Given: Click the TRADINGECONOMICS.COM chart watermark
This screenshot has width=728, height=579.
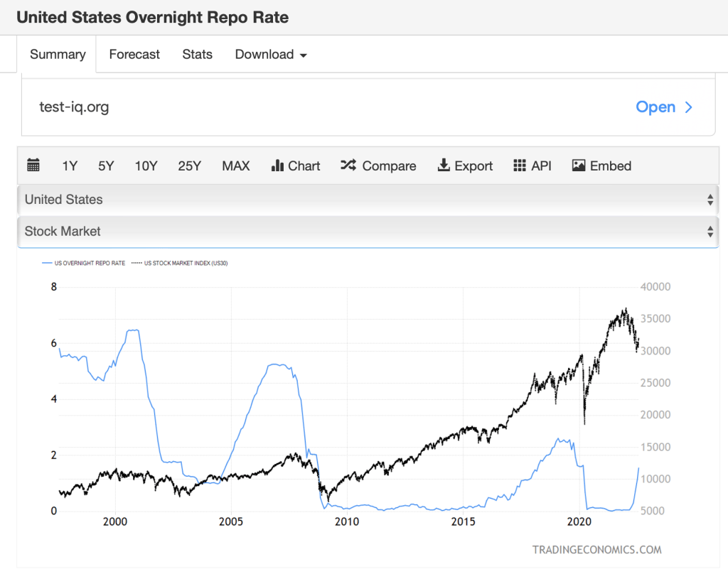Looking at the screenshot, I should (x=596, y=549).
